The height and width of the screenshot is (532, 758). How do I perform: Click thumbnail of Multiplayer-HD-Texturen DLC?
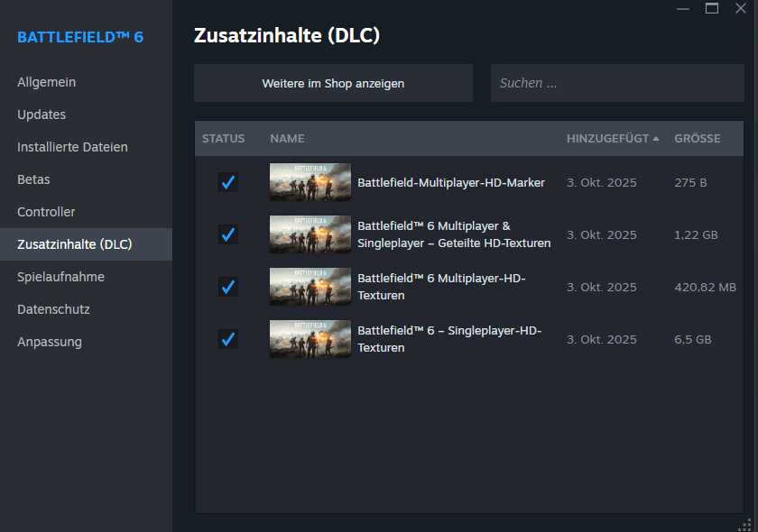coord(310,287)
